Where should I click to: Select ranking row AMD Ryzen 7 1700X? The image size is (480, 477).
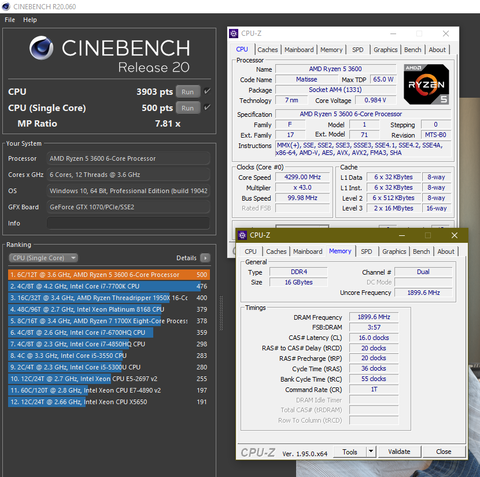click(109, 321)
